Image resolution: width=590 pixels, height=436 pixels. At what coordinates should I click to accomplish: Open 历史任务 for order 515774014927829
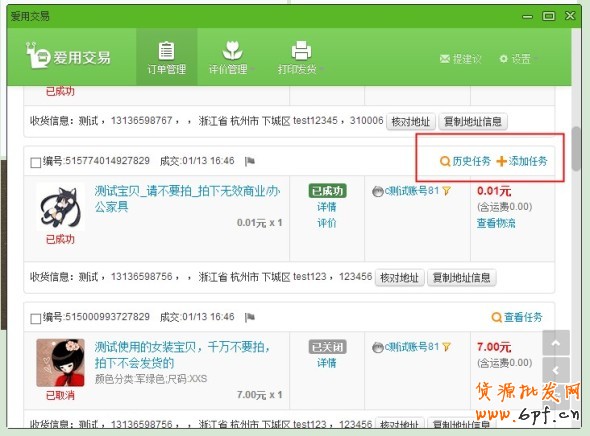coord(465,161)
